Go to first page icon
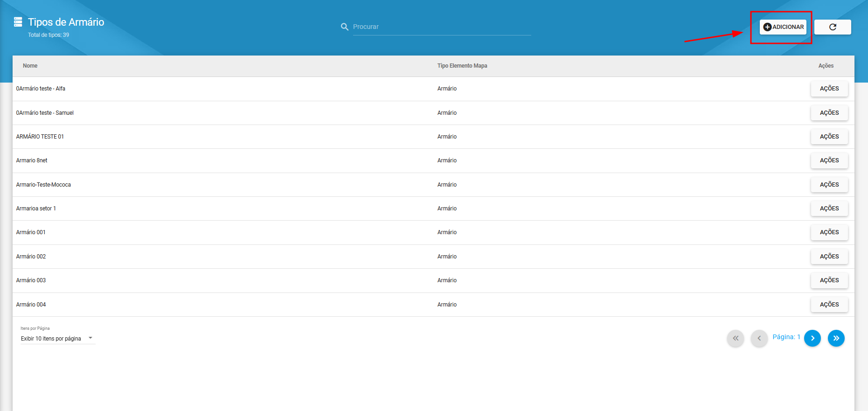Viewport: 868px width, 411px height. (736, 338)
